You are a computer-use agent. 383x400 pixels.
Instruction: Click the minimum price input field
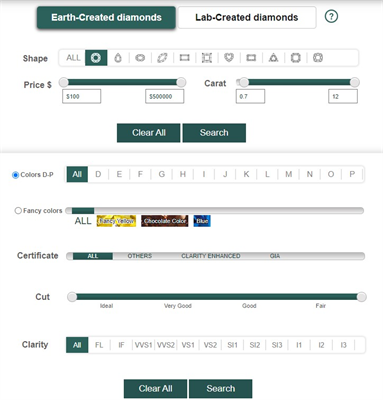click(82, 96)
